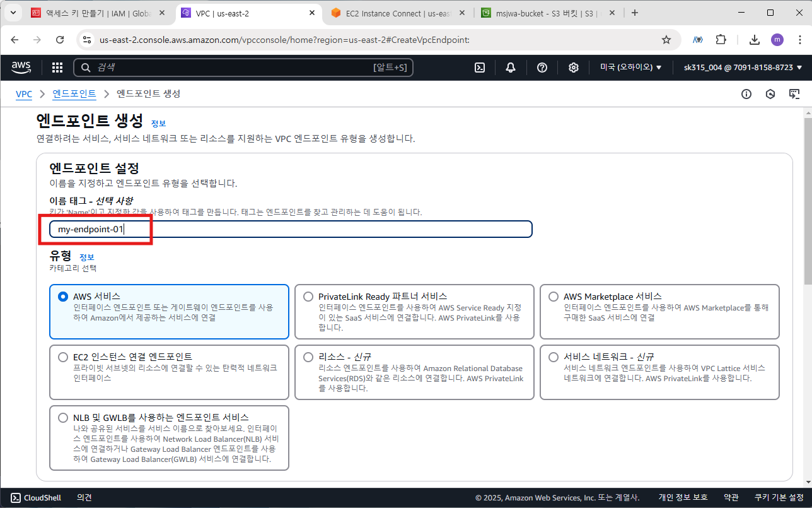Click the extension icon next to the bookmark star
812x508 pixels.
coord(698,40)
